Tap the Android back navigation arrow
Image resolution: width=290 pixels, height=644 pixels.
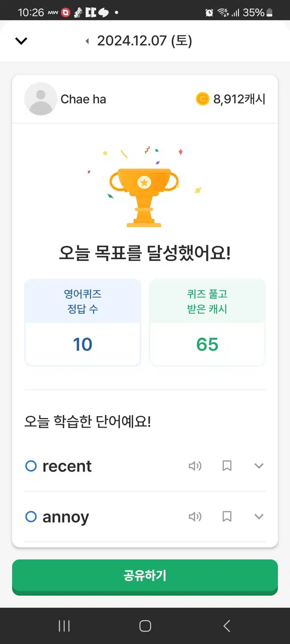(x=227, y=626)
